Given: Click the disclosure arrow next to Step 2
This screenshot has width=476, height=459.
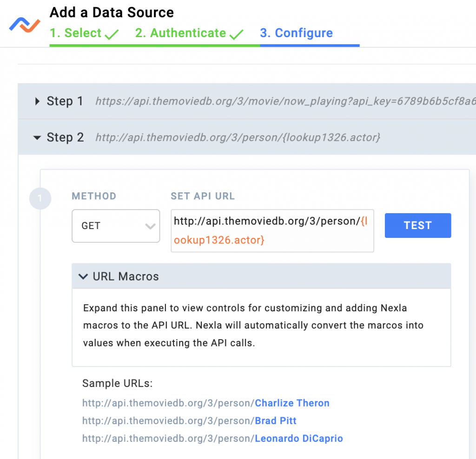Looking at the screenshot, I should tap(37, 137).
